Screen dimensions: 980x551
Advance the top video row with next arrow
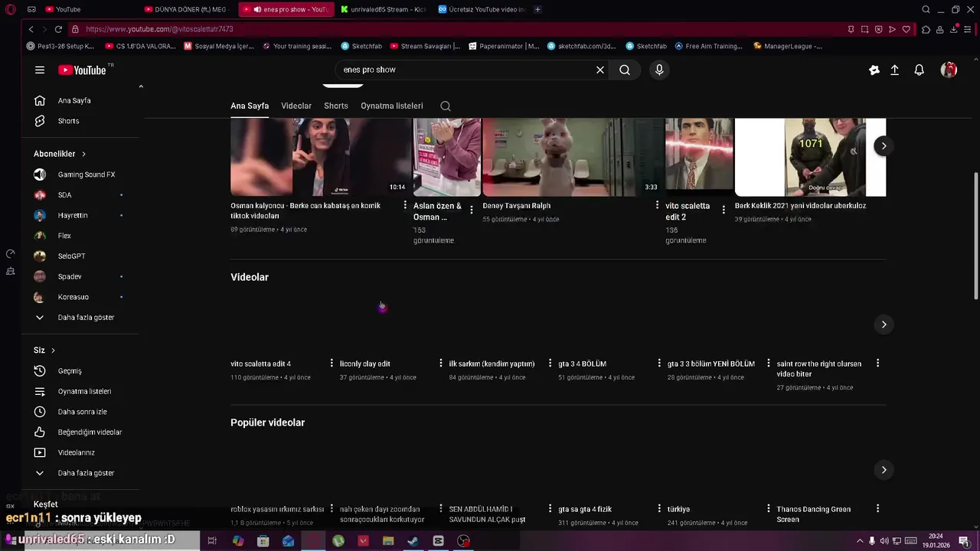pyautogui.click(x=884, y=145)
